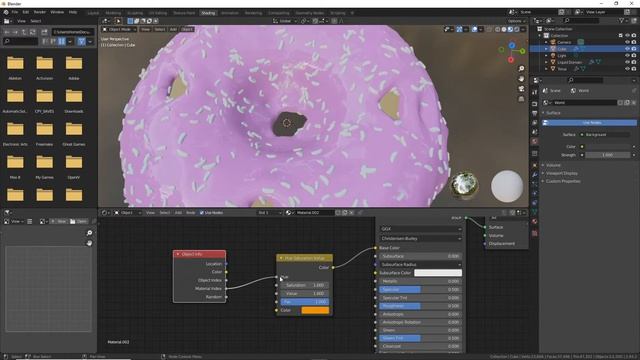Switch file browser to thumbnail display mode
Viewport: 640px width, 360px height.
pyautogui.click(x=62, y=41)
